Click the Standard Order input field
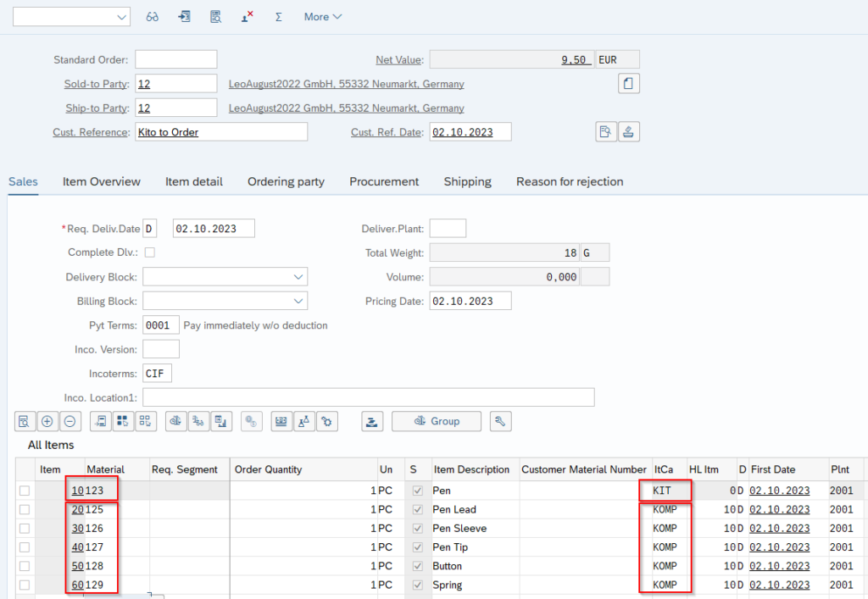The image size is (868, 599). 176,59
